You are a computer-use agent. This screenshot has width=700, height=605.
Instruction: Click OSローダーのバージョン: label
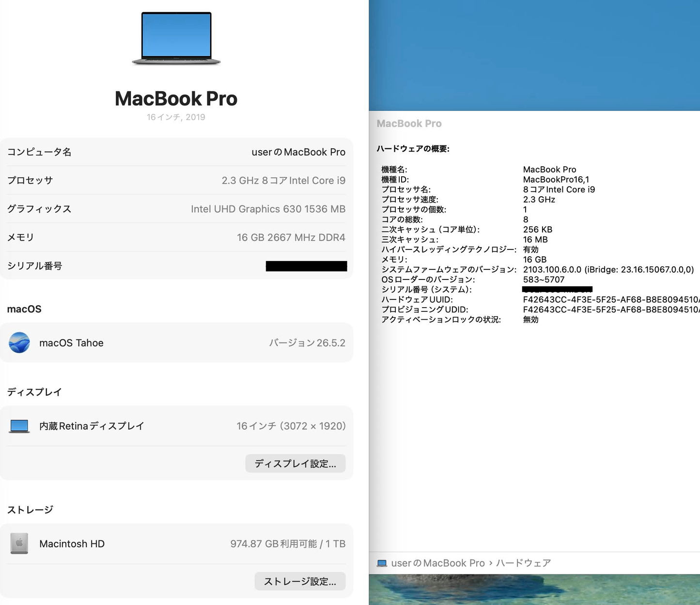(428, 279)
